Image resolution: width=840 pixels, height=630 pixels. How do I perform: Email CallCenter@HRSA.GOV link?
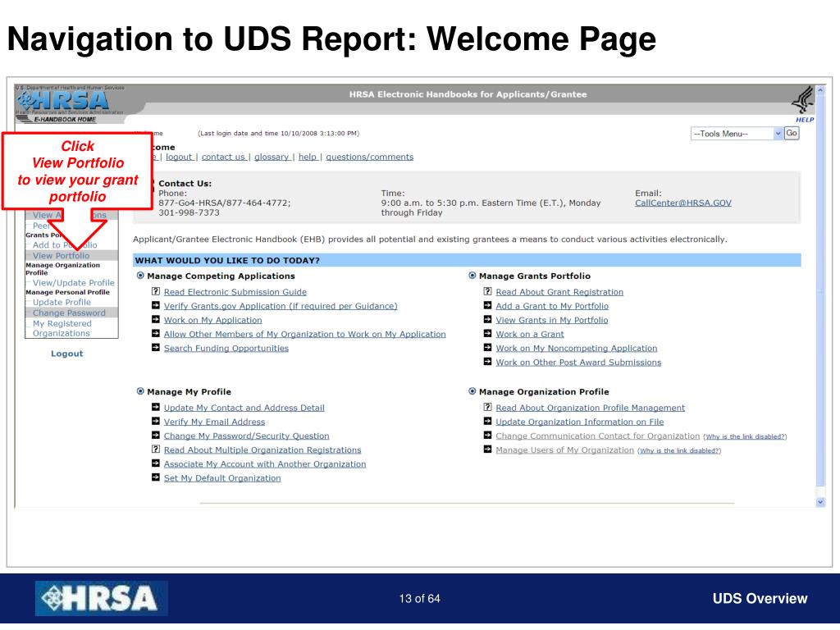coord(683,203)
